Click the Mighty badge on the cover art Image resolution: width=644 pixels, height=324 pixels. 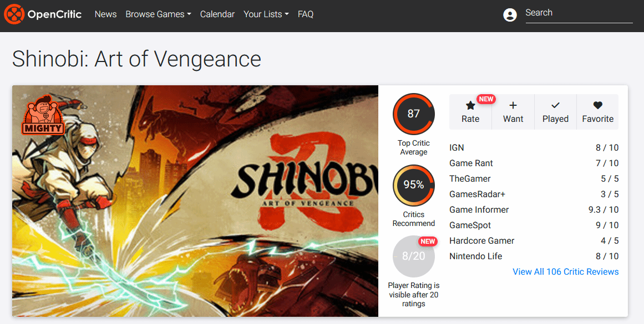[43, 115]
